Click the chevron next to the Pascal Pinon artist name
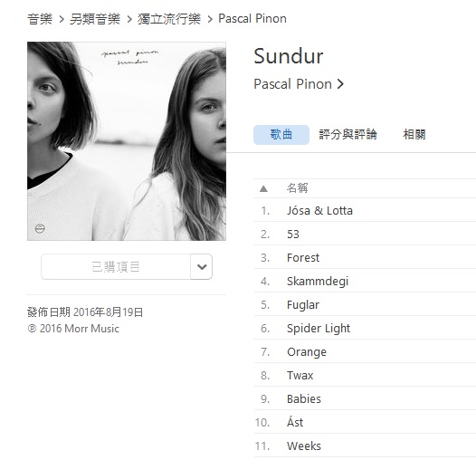Image resolution: width=476 pixels, height=460 pixels. [340, 84]
